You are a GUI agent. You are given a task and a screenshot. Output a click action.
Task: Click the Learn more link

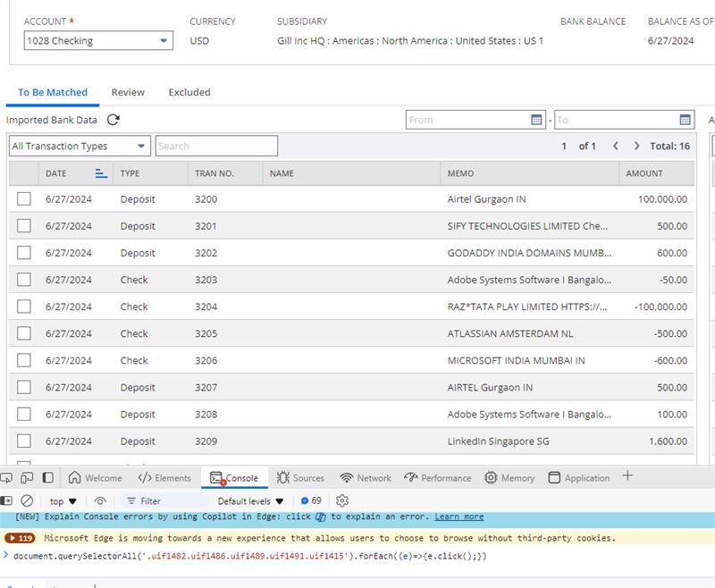458,517
